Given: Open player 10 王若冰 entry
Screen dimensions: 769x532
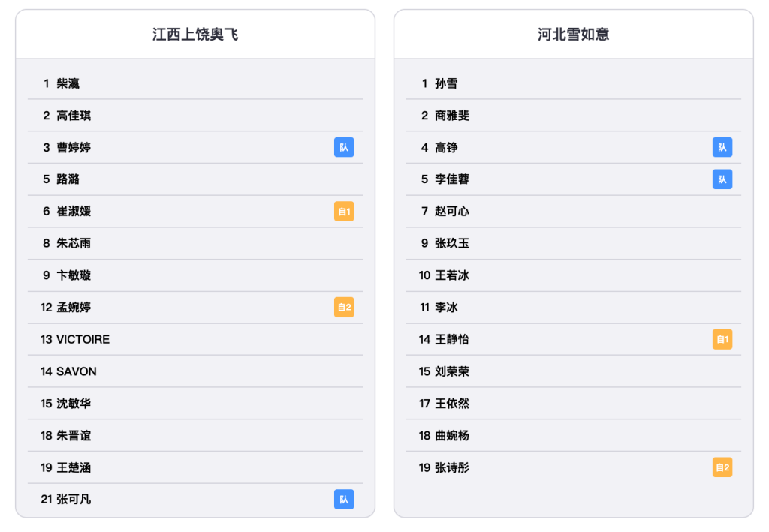Looking at the screenshot, I should pyautogui.click(x=573, y=275).
